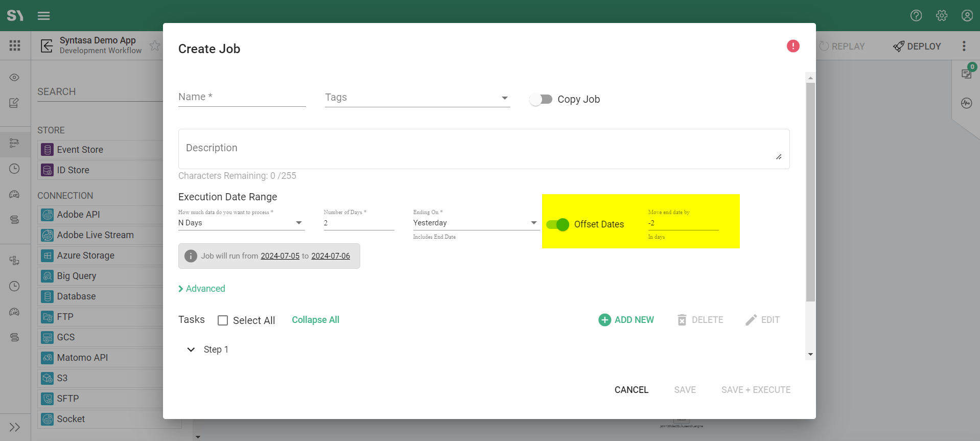
Task: Click the Collapse All link
Action: [x=315, y=320]
